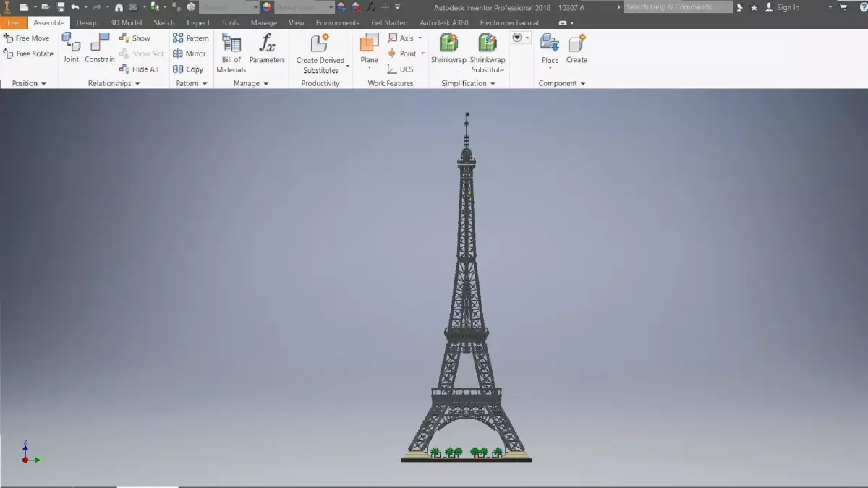Open the material selector combo box
This screenshot has height=488, width=868.
pos(229,7)
